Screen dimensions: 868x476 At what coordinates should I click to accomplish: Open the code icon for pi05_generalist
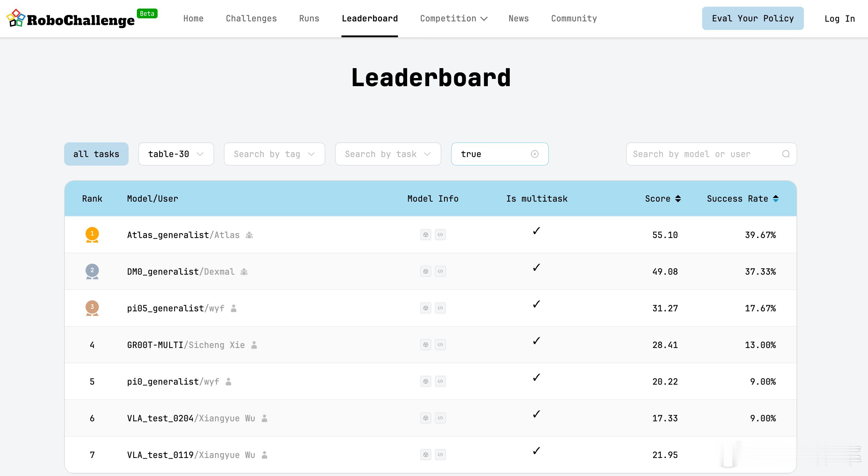click(440, 308)
